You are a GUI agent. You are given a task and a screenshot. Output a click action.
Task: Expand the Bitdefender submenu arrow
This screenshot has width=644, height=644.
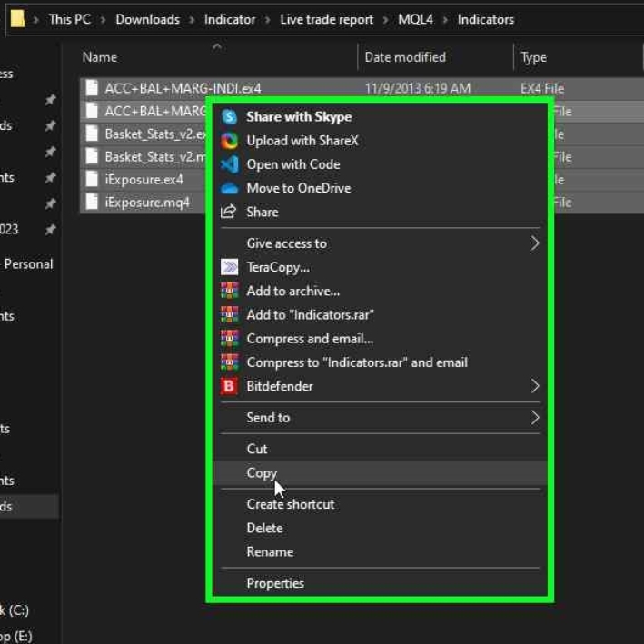535,386
